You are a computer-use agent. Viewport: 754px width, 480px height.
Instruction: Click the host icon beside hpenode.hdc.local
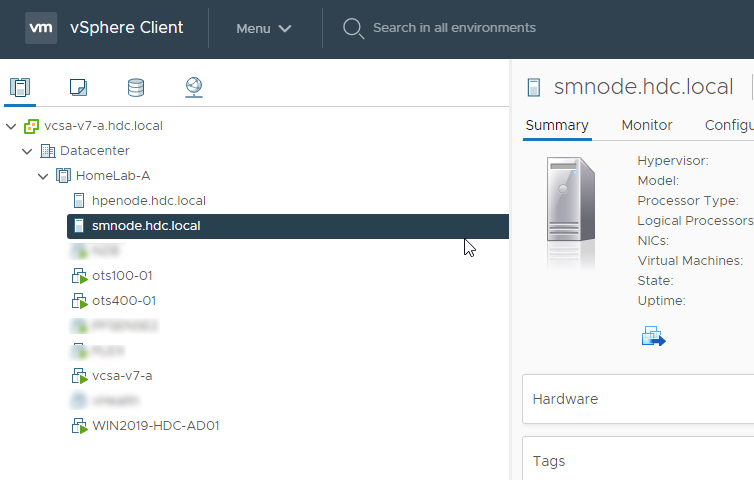pyautogui.click(x=79, y=201)
